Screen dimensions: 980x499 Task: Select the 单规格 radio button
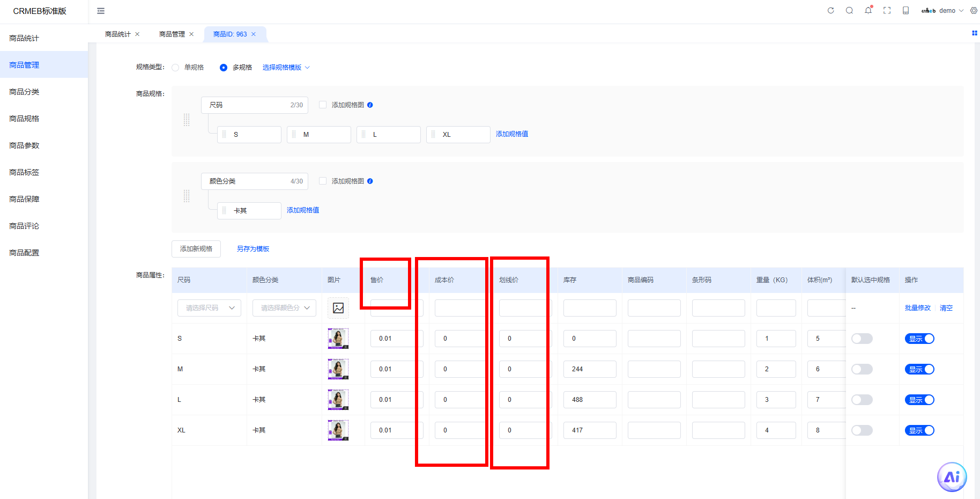pos(175,68)
